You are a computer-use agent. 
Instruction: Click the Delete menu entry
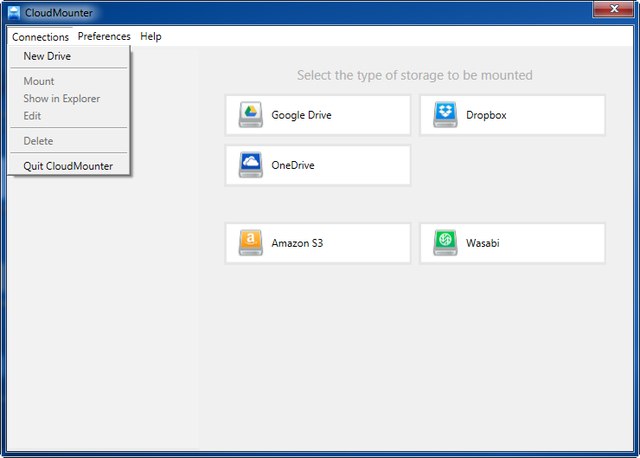38,141
